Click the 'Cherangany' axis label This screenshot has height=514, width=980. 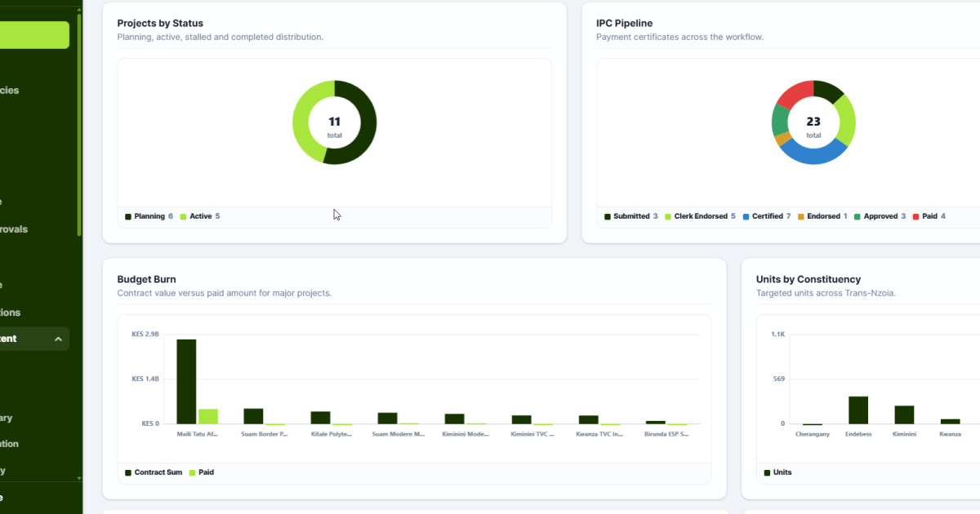(x=813, y=434)
